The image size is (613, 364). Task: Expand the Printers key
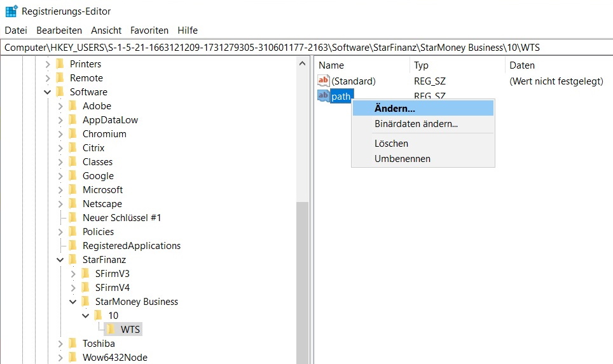48,64
